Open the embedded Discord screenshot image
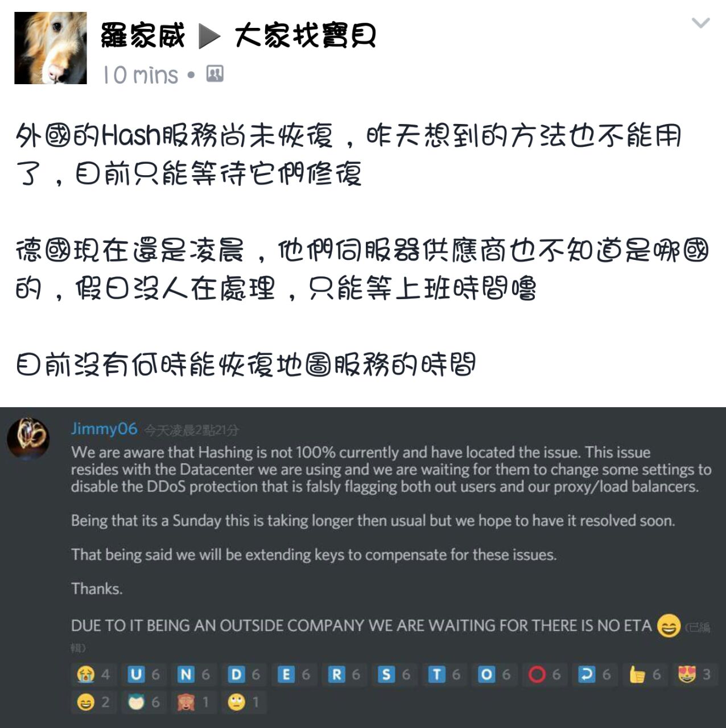Screen dimensions: 726x728 [363, 568]
